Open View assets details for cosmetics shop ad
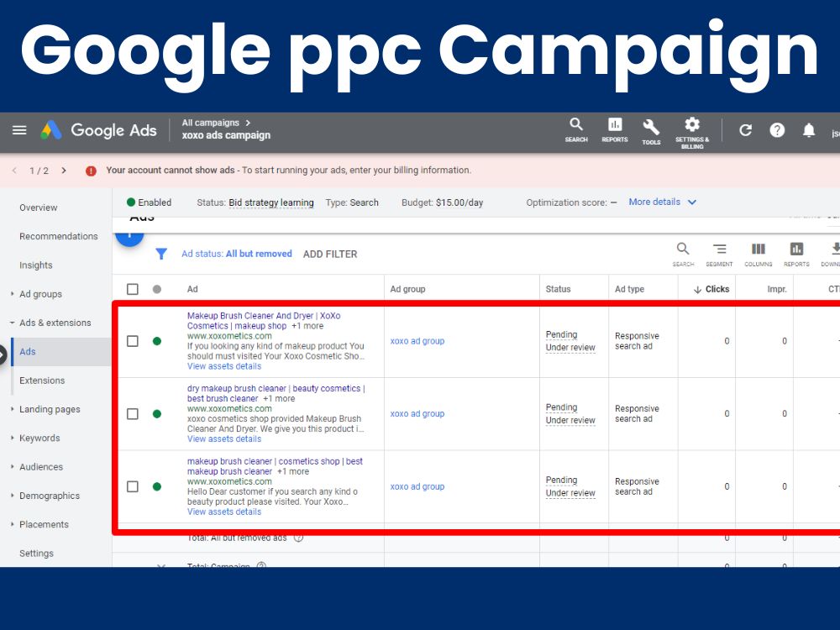The height and width of the screenshot is (630, 840). coord(224,512)
